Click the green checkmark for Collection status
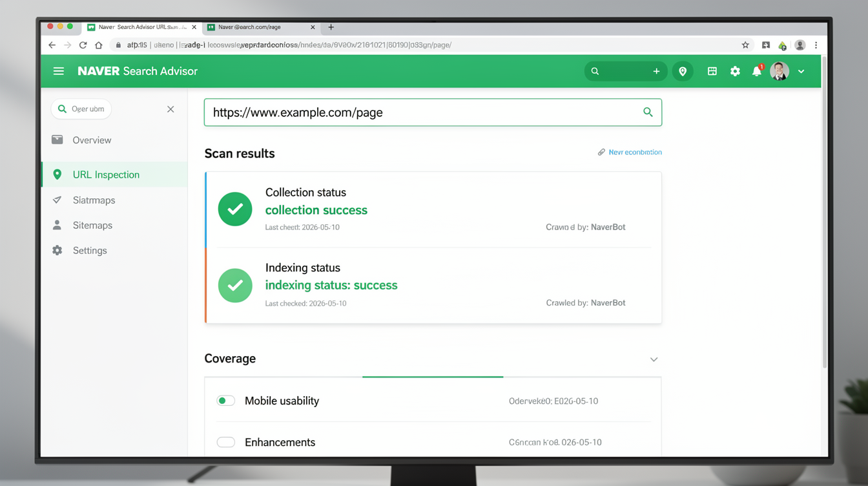The width and height of the screenshot is (868, 486). (x=235, y=209)
